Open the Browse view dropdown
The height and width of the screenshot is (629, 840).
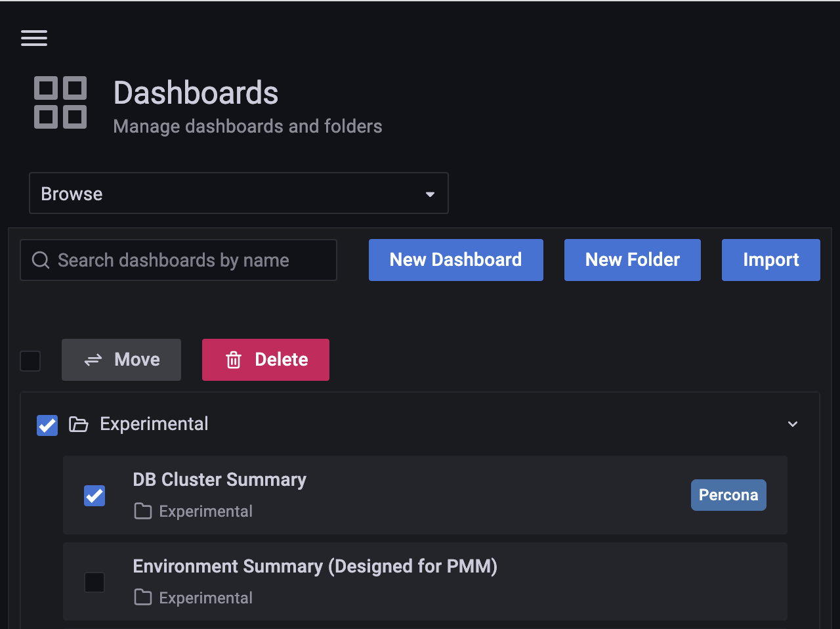(239, 193)
